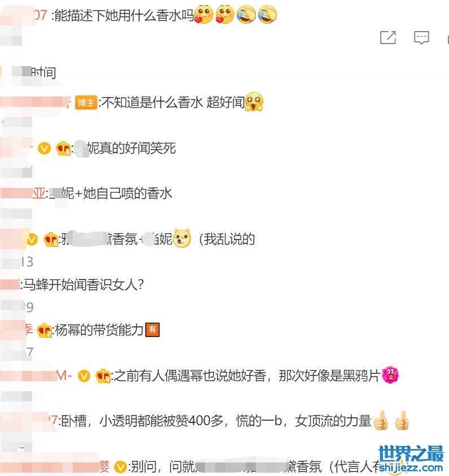Click the doge emoji in 香氛 comment
449x476 pixels.
pyautogui.click(x=182, y=238)
